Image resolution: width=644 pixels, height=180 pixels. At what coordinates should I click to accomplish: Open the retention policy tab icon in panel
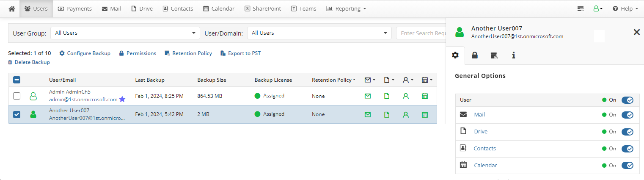point(494,55)
